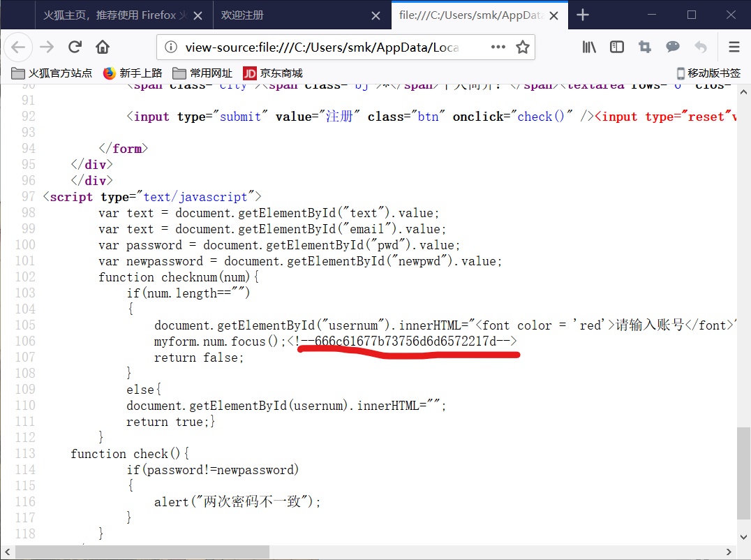The height and width of the screenshot is (560, 751).
Task: Switch to the 火狐主页 tab
Action: tap(124, 15)
